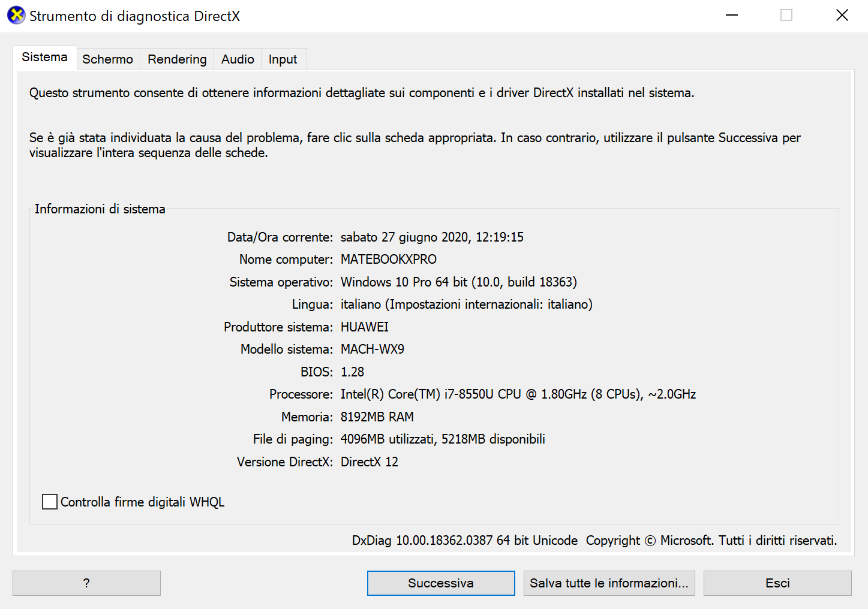Click the system model value 'MACH-WX9'
The width and height of the screenshot is (868, 609).
click(373, 349)
